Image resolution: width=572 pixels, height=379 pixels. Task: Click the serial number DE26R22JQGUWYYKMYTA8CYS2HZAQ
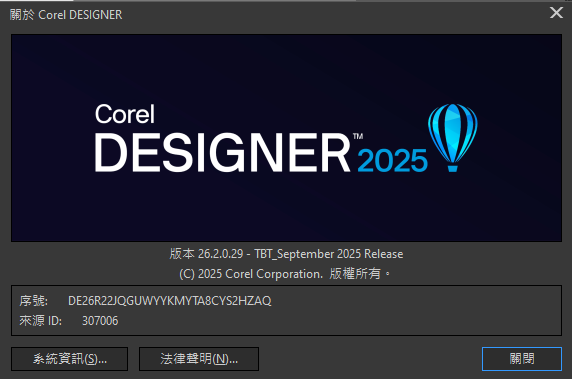point(170,301)
